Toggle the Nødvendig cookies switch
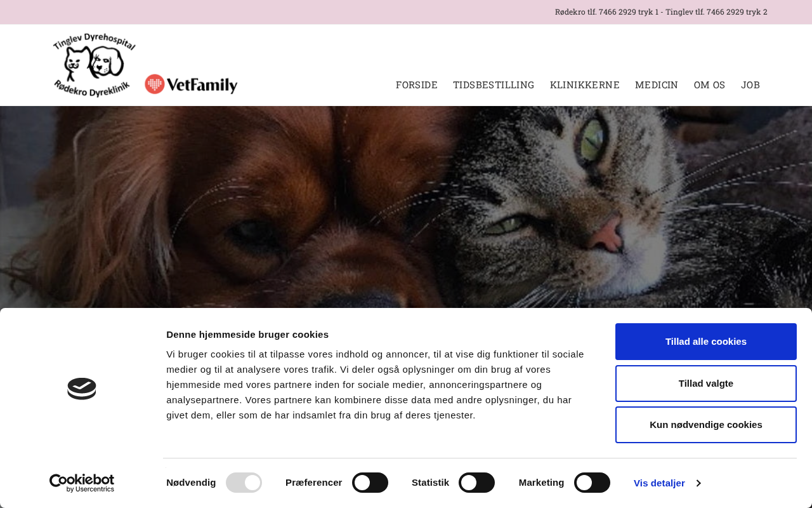This screenshot has height=508, width=812. pyautogui.click(x=244, y=483)
